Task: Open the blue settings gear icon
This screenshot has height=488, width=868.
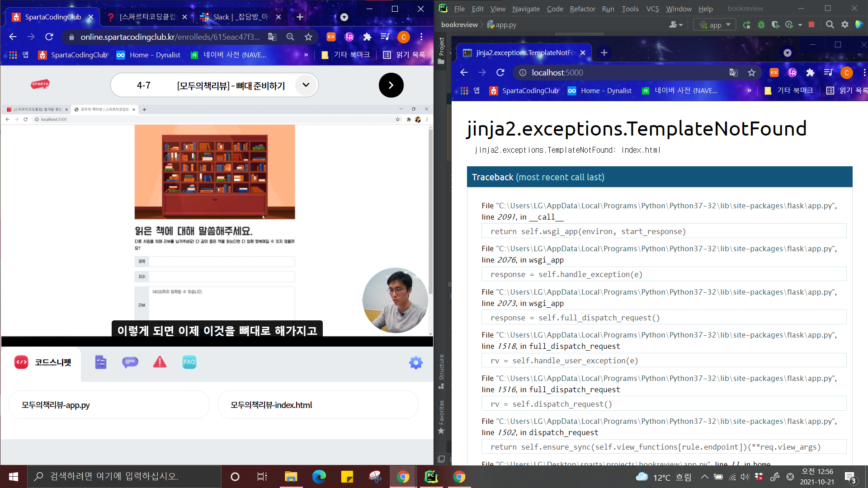Action: point(415,362)
